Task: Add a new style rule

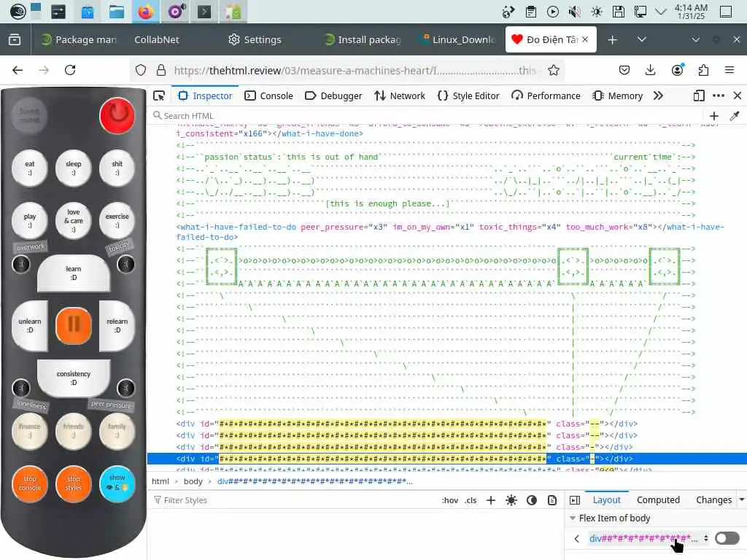Action: (x=491, y=500)
